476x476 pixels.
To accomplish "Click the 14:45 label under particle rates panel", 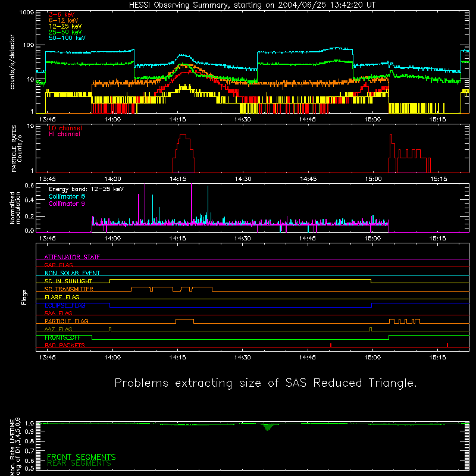I will pyautogui.click(x=308, y=179).
